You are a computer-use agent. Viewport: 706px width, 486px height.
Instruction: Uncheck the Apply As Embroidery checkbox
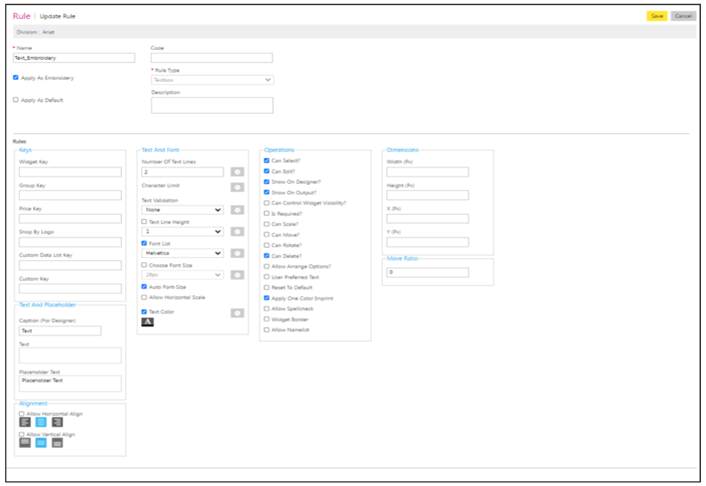(x=16, y=77)
